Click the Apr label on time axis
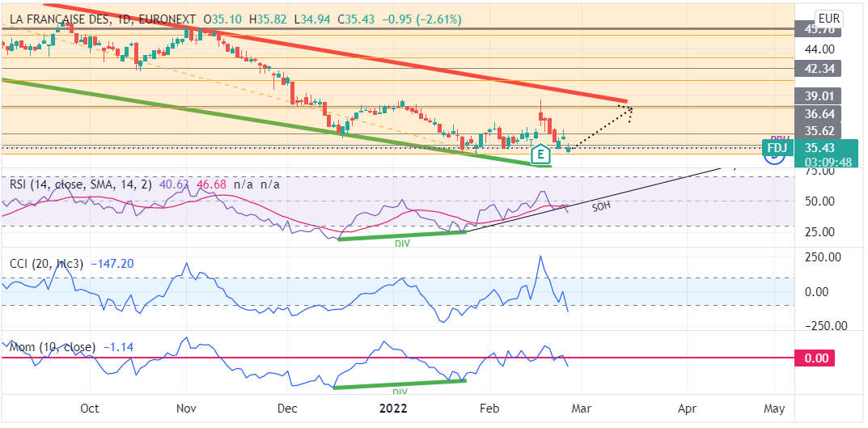This screenshot has height=428, width=868. (x=687, y=409)
